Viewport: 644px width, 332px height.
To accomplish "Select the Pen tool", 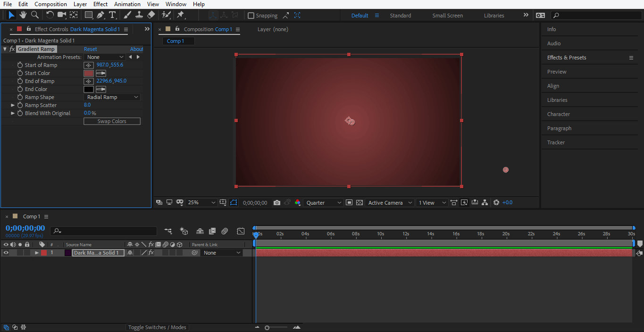I will point(100,15).
